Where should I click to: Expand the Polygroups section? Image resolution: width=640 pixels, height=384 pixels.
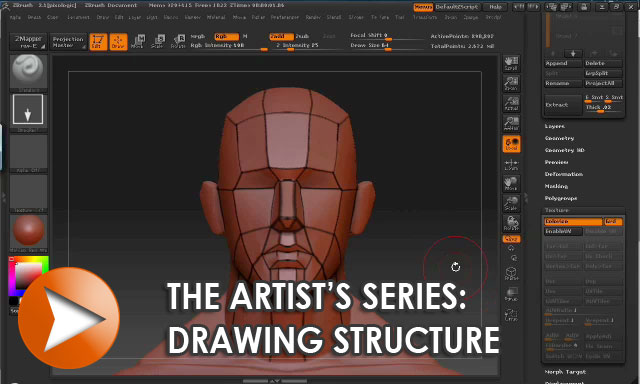point(561,198)
